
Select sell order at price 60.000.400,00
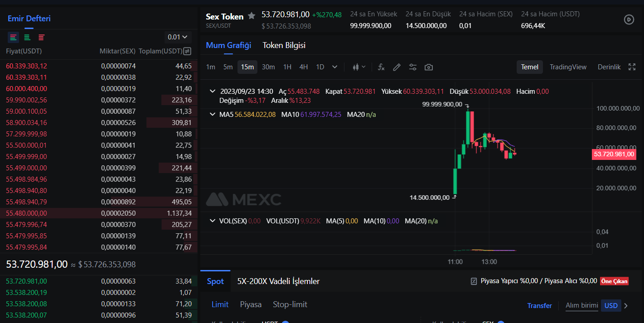point(99,89)
